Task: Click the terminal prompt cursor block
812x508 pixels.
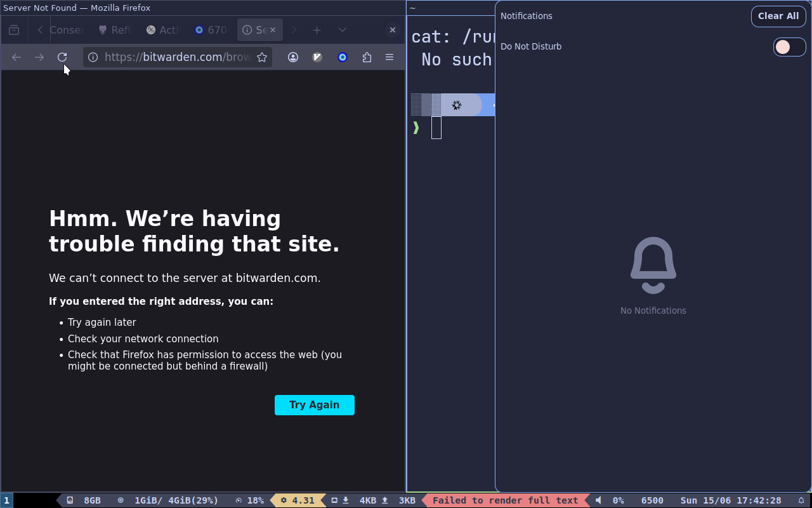Action: (x=436, y=128)
